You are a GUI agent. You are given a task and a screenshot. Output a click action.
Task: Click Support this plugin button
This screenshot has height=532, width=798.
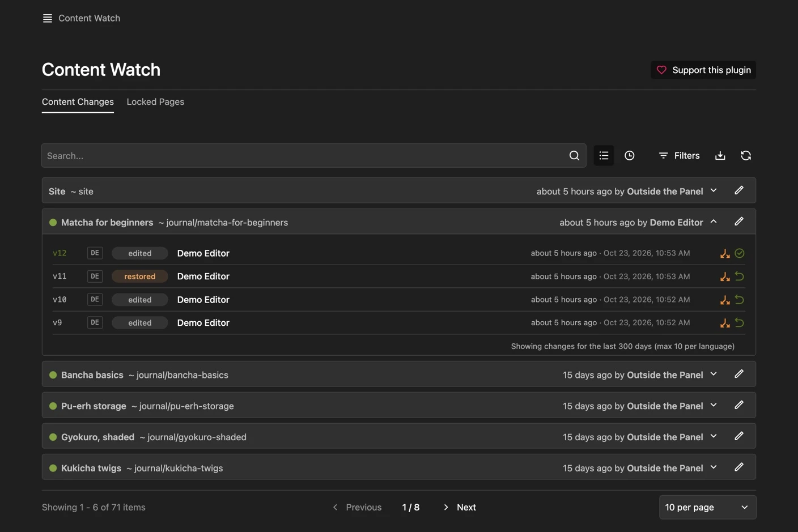[703, 70]
